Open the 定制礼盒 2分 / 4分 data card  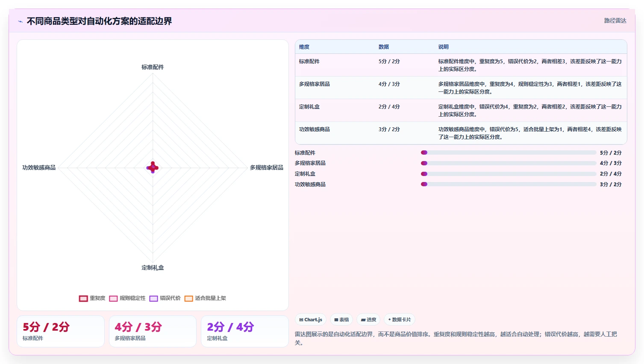click(x=245, y=331)
